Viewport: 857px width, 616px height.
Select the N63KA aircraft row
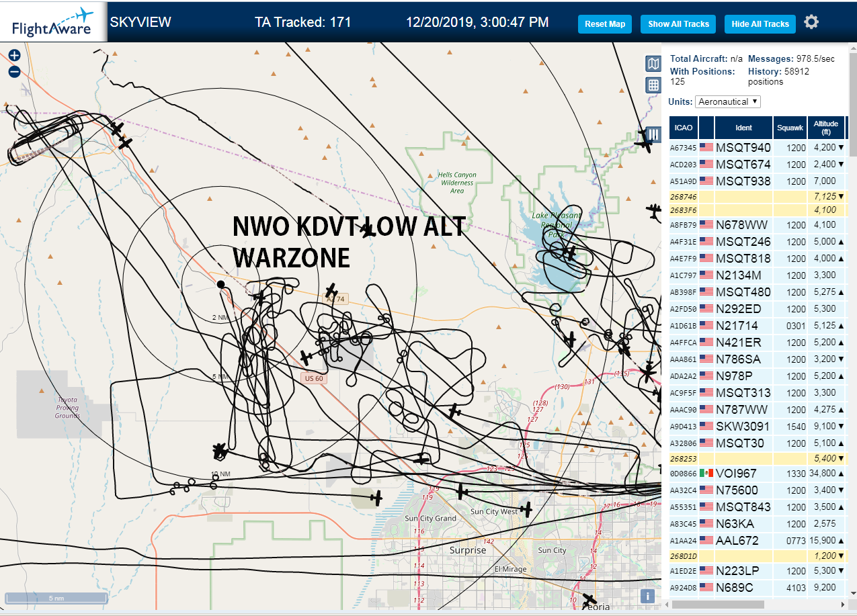pos(758,524)
